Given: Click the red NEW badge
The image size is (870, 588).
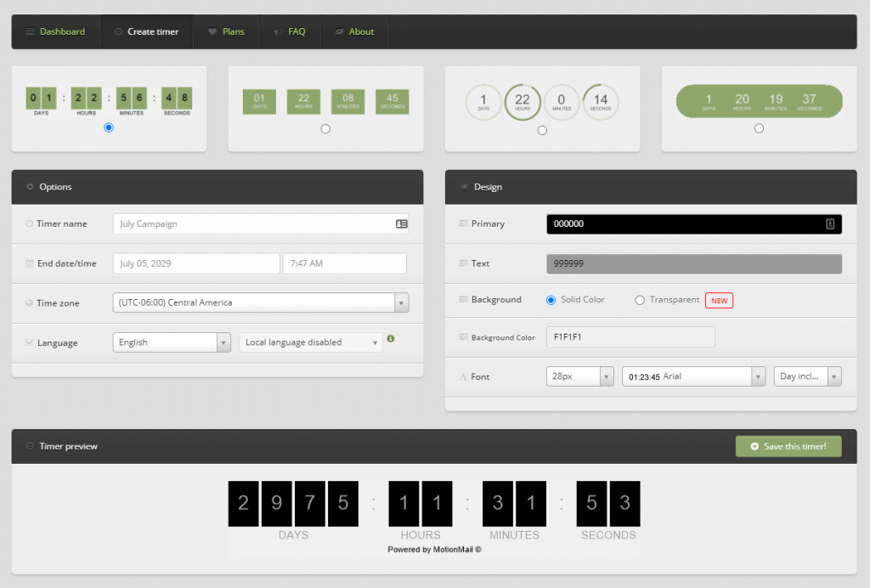Looking at the screenshot, I should point(719,300).
